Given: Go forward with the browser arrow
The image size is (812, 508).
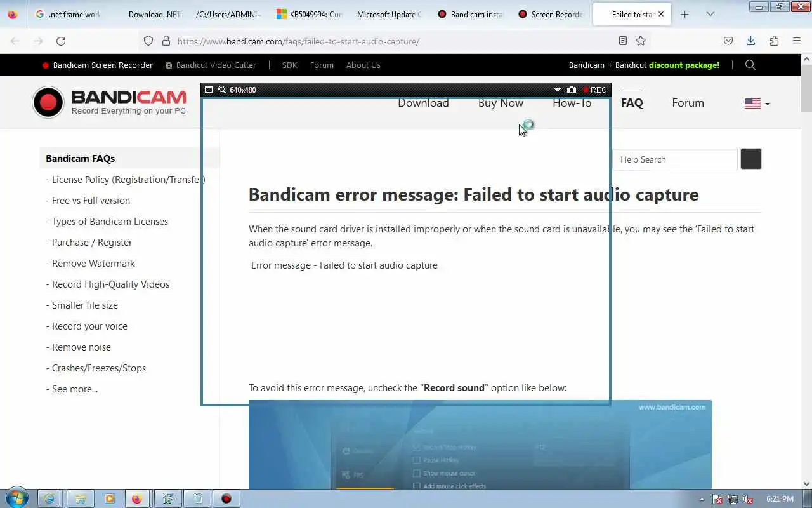Looking at the screenshot, I should 38,41.
